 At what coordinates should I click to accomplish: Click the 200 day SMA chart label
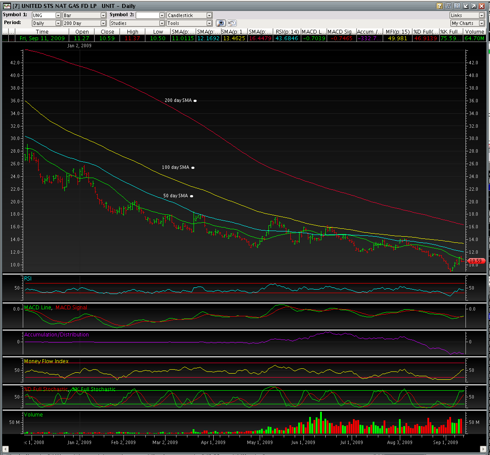tap(178, 100)
